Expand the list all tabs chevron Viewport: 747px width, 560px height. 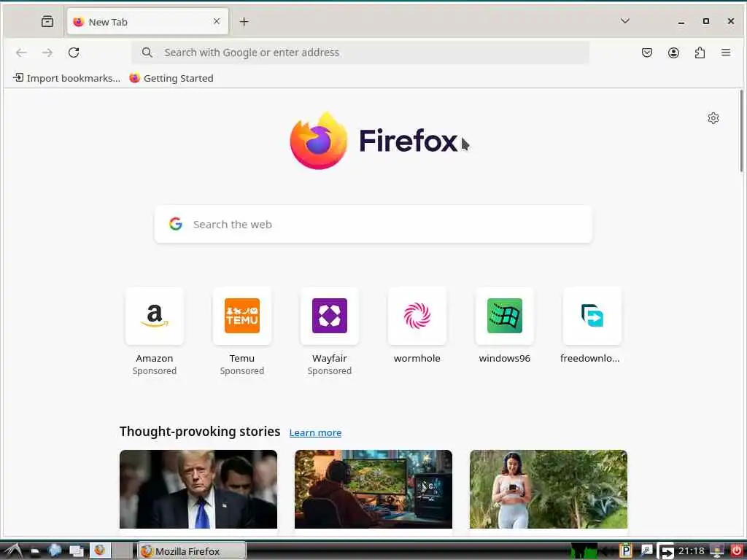[625, 21]
